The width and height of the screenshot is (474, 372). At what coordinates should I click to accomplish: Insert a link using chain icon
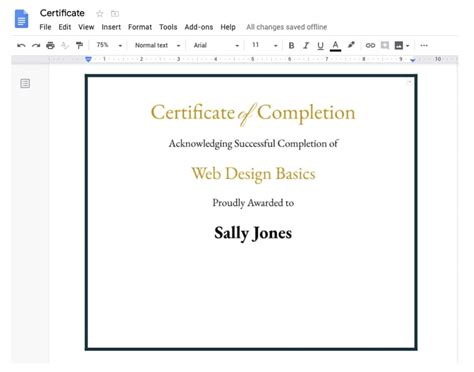pyautogui.click(x=370, y=45)
